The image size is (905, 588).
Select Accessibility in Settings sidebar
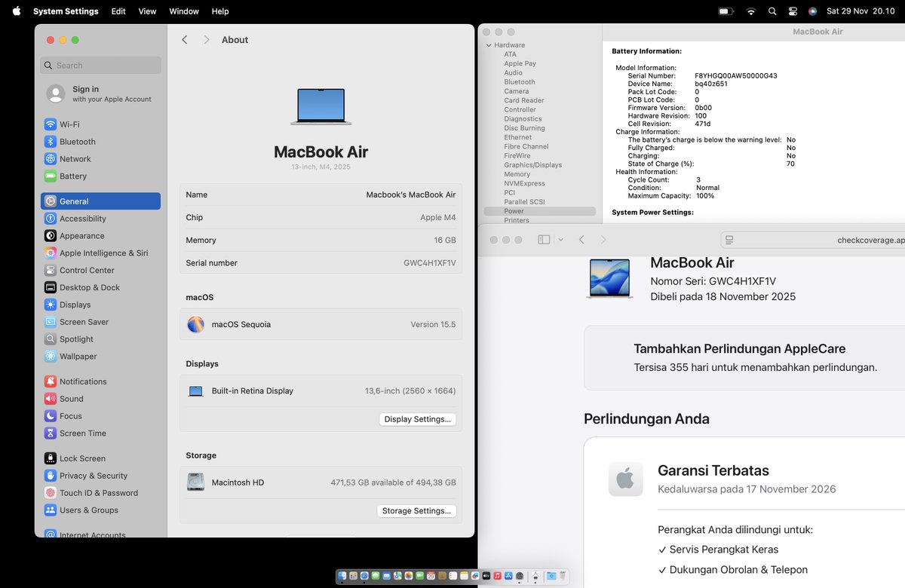click(x=100, y=219)
